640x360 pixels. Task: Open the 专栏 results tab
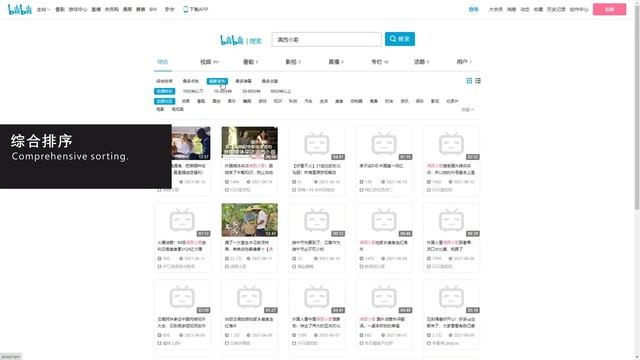[379, 62]
